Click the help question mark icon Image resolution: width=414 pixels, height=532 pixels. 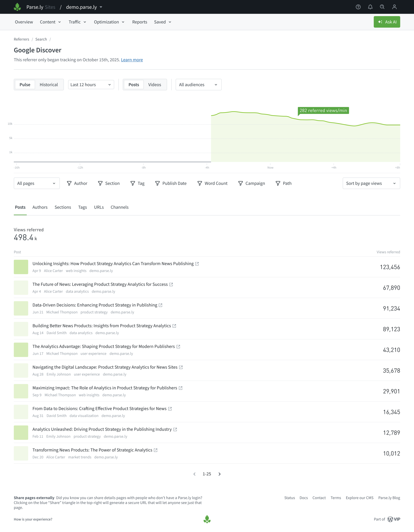point(358,7)
